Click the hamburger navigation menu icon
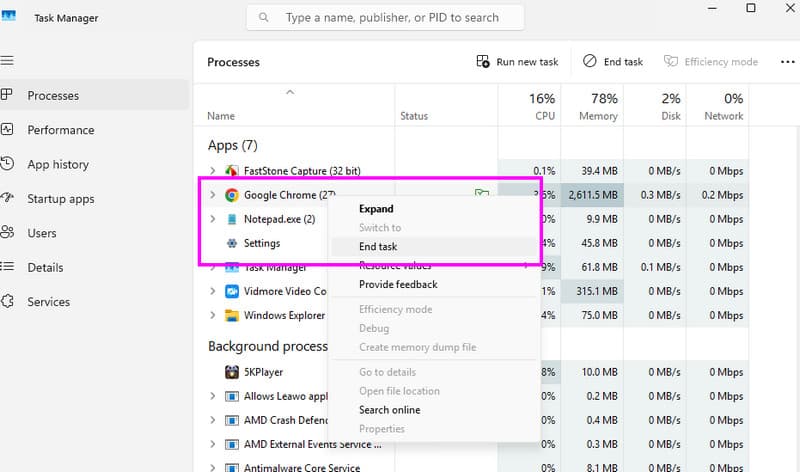Viewport: 800px width, 472px height. tap(7, 61)
